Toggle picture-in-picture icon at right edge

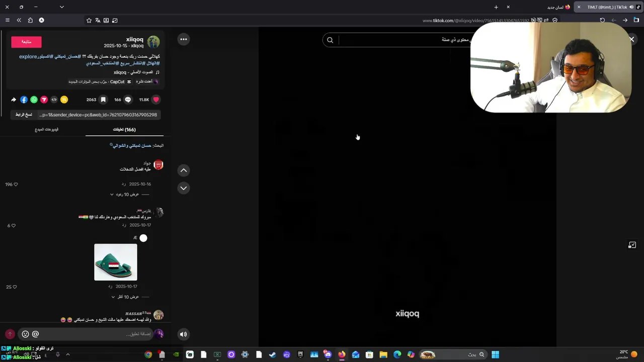tap(632, 245)
